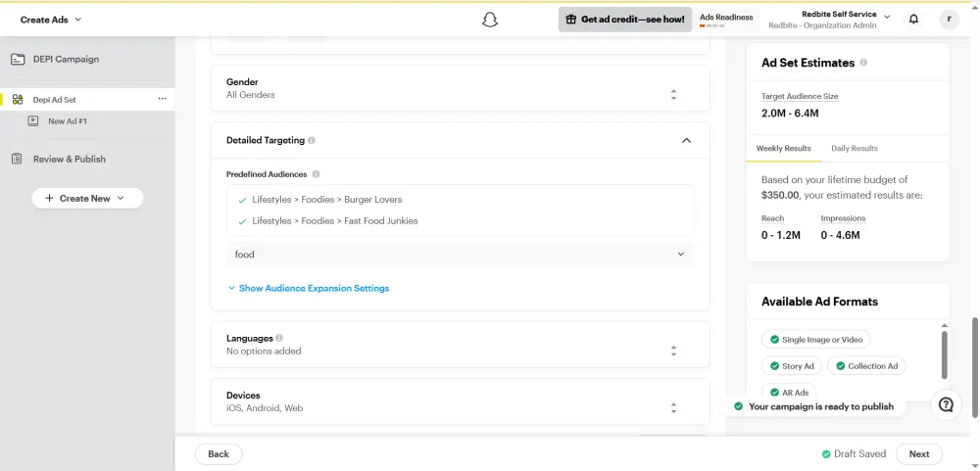
Task: Click the Detailed Targeting info icon
Action: (312, 141)
